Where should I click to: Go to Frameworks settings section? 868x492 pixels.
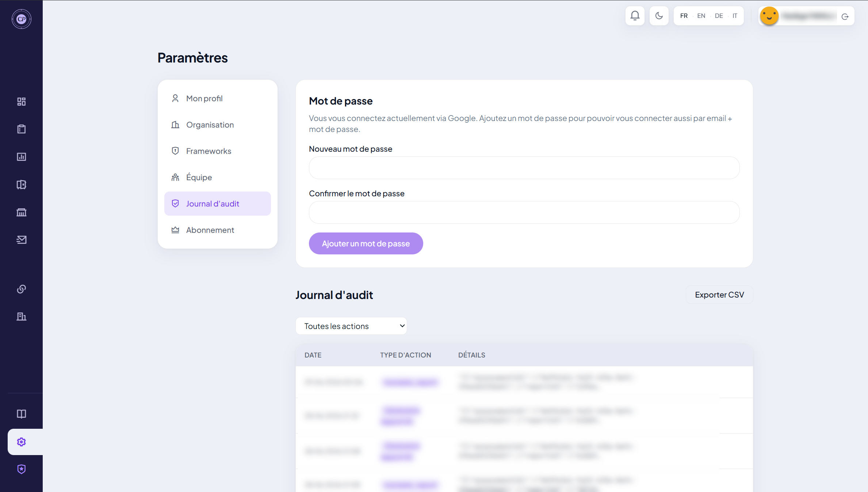pyautogui.click(x=218, y=151)
